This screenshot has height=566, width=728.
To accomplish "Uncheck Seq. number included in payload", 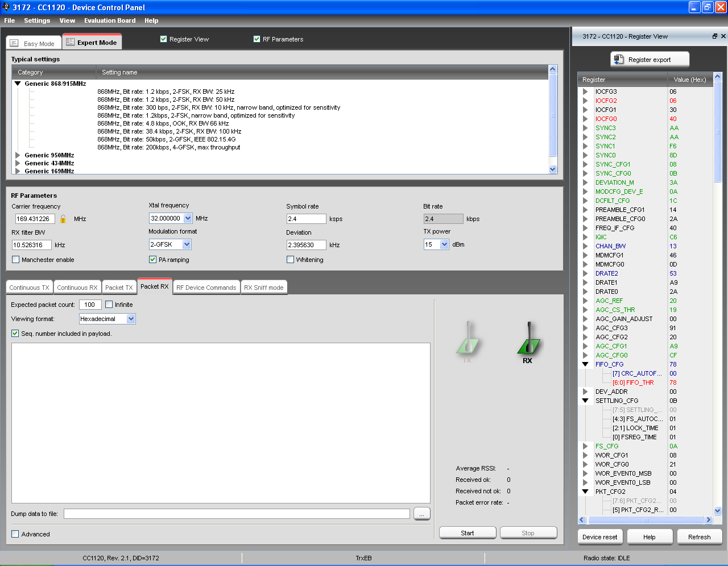I will (15, 334).
